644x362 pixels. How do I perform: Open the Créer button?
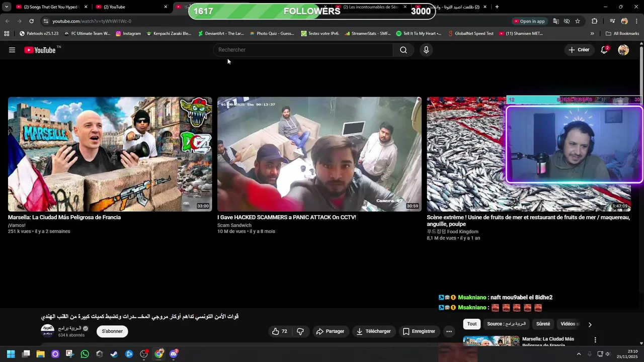pyautogui.click(x=579, y=50)
